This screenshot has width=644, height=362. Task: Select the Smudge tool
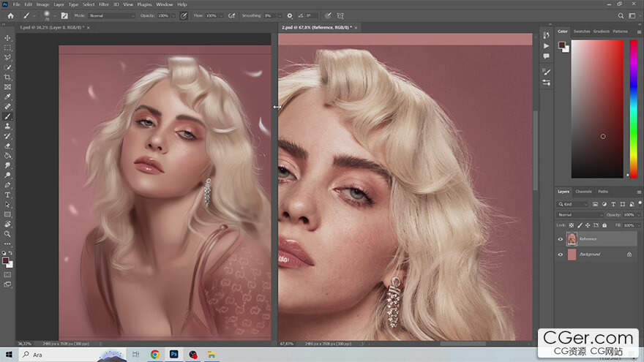tap(7, 165)
